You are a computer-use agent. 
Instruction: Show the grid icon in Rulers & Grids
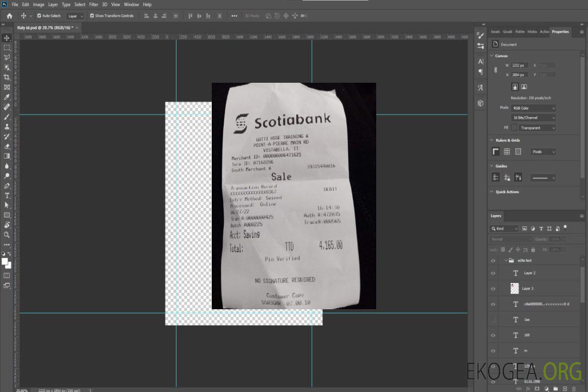507,152
